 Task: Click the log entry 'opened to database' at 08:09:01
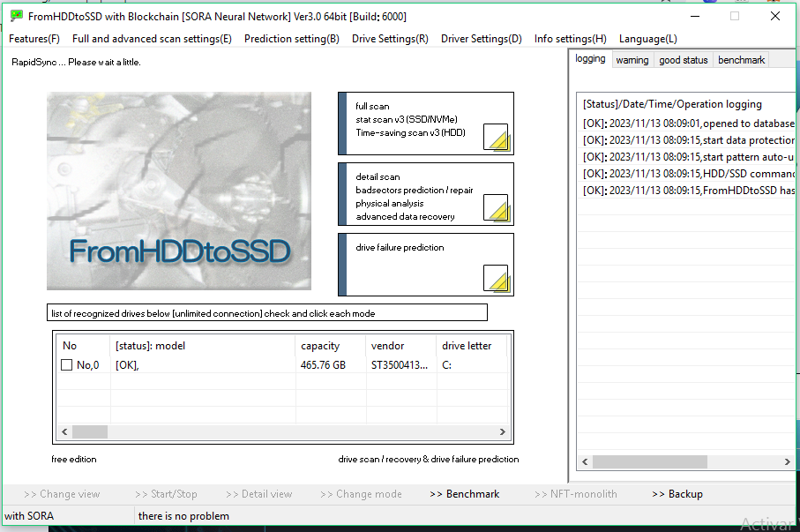(x=689, y=124)
